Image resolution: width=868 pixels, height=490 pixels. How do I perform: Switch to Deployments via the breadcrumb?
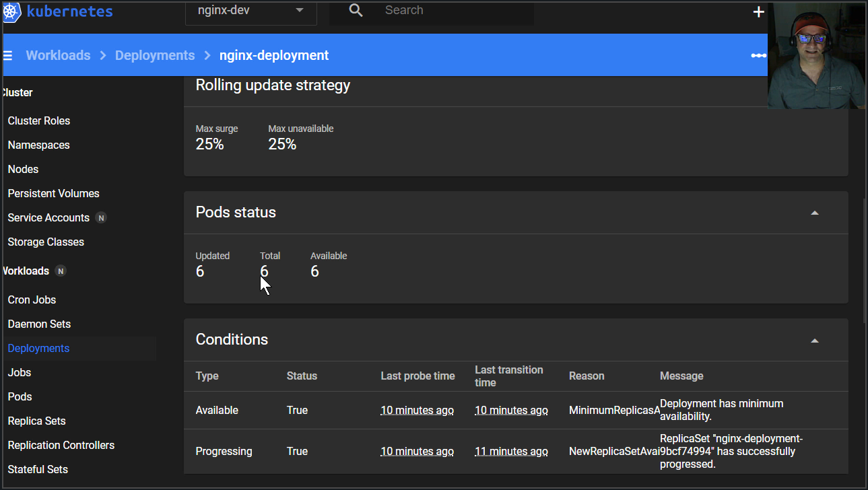[154, 55]
